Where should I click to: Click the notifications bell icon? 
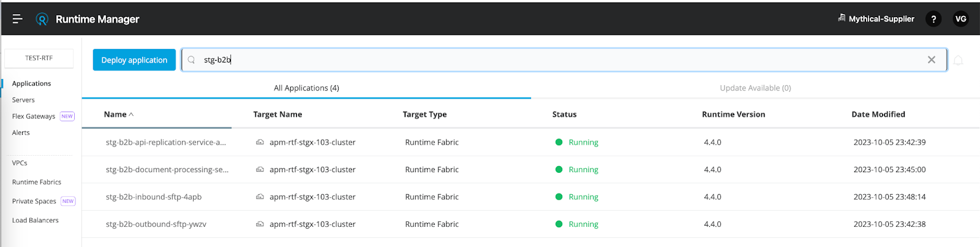pos(959,60)
